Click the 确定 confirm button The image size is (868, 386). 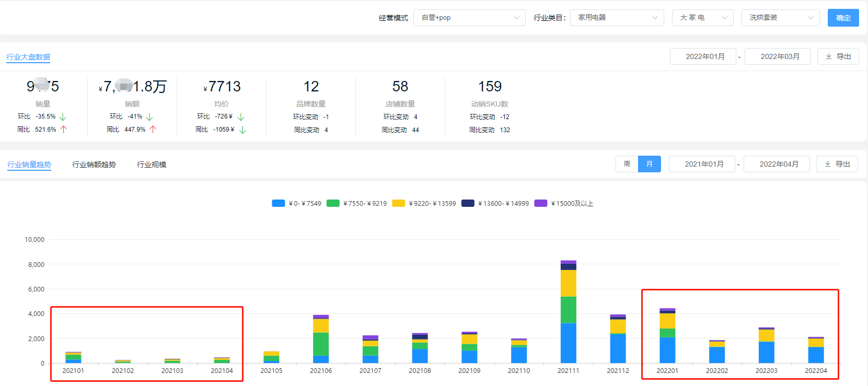843,18
